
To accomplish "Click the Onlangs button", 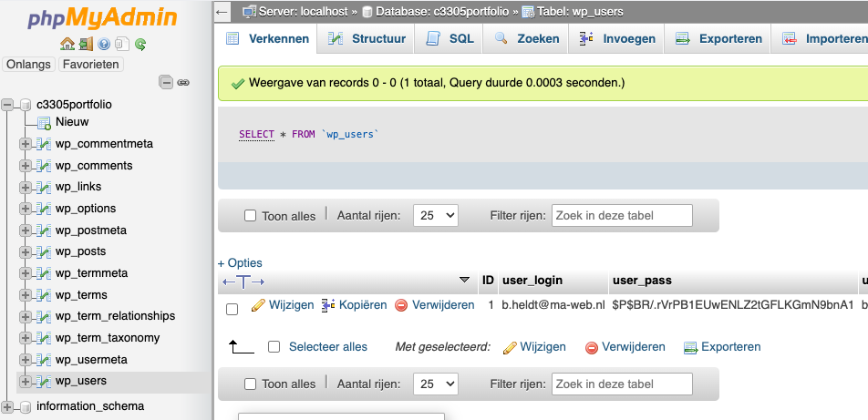I will tap(28, 64).
